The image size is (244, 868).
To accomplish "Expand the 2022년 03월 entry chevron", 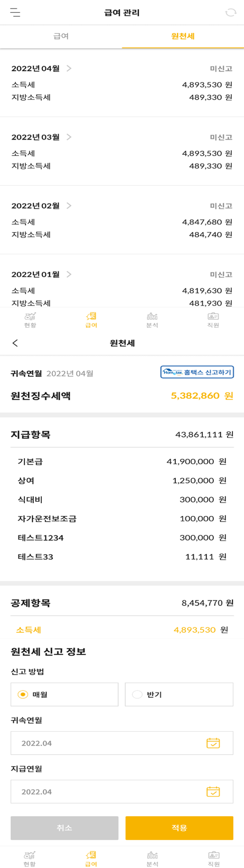I will point(69,137).
